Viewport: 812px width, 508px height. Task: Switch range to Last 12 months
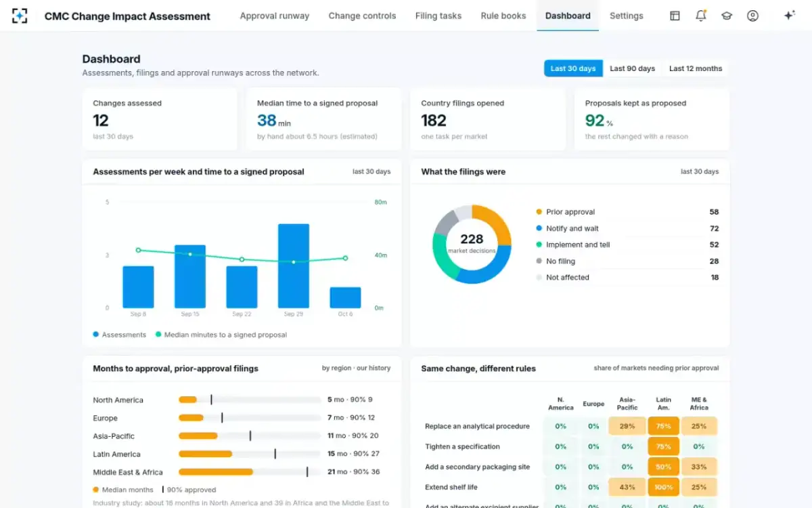[x=696, y=68]
